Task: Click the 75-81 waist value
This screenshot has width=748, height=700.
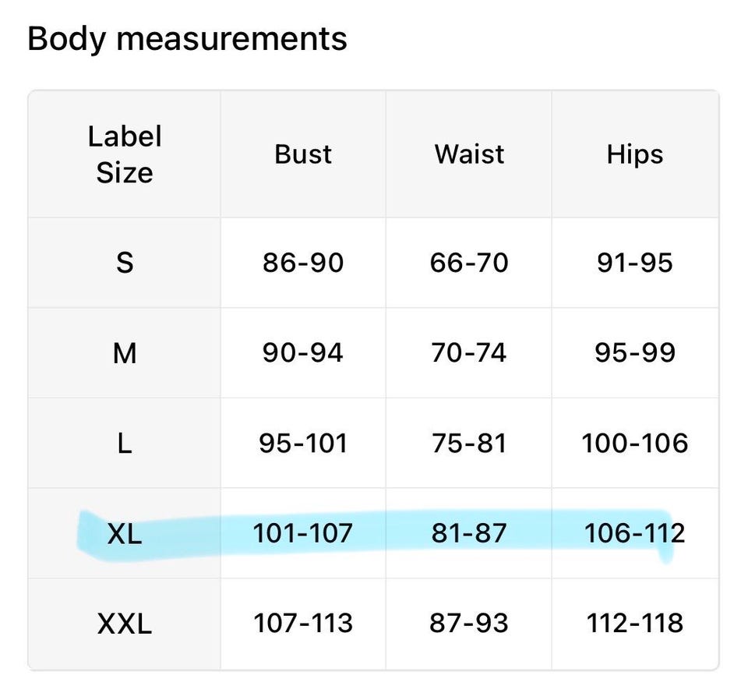Action: point(469,444)
